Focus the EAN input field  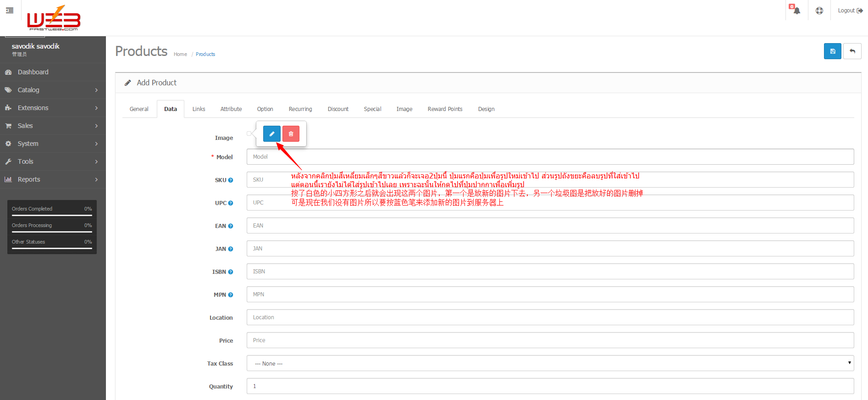pyautogui.click(x=550, y=226)
